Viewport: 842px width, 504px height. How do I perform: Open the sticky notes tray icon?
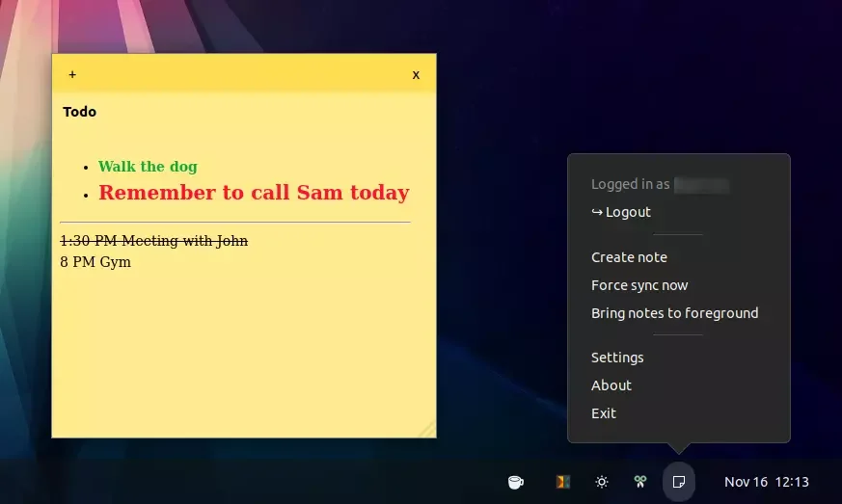point(679,482)
